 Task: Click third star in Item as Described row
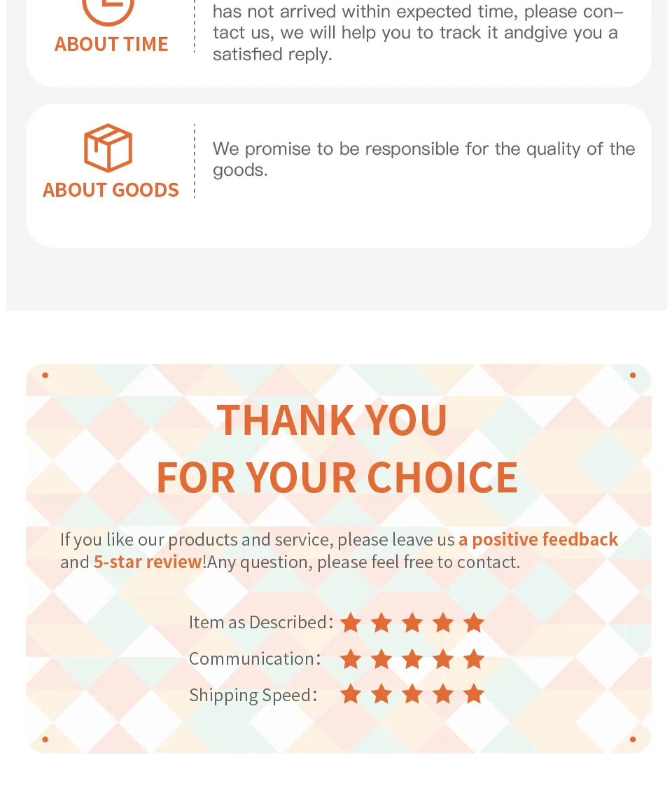[x=412, y=622]
